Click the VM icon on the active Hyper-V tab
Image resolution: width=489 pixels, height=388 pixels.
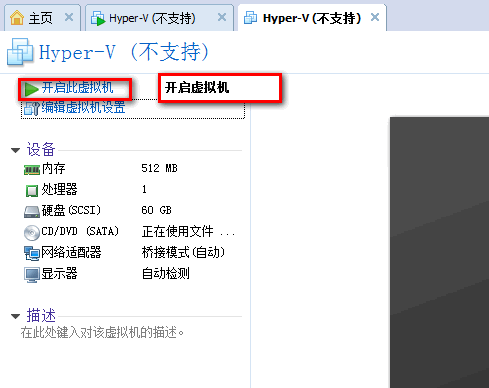pos(250,18)
